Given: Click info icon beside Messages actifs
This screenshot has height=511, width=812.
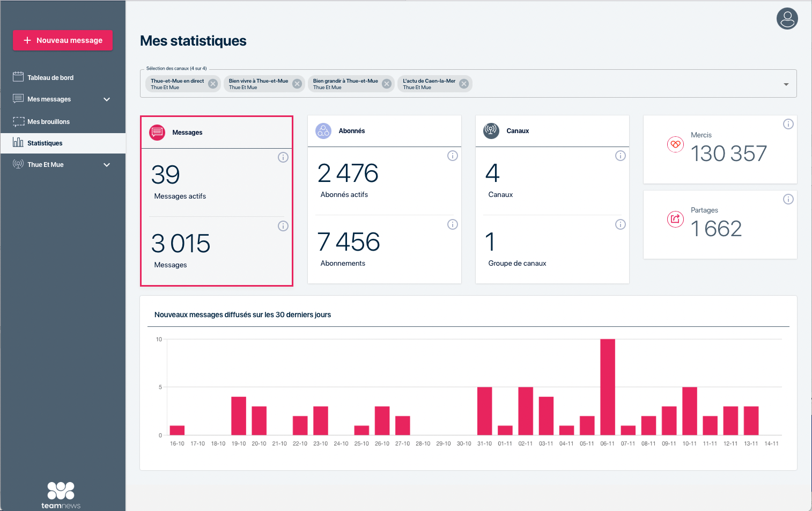Looking at the screenshot, I should (283, 157).
